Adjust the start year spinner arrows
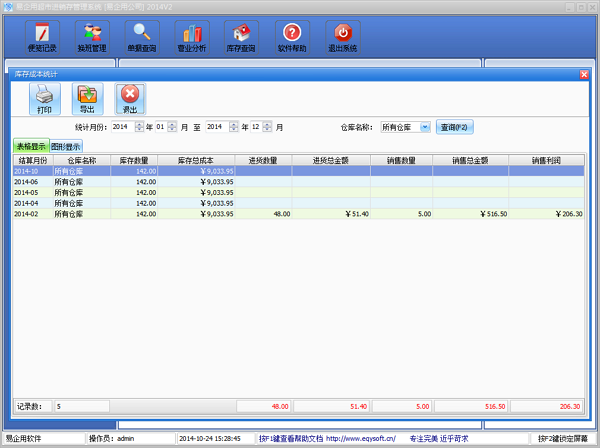The width and height of the screenshot is (600, 448). click(139, 127)
